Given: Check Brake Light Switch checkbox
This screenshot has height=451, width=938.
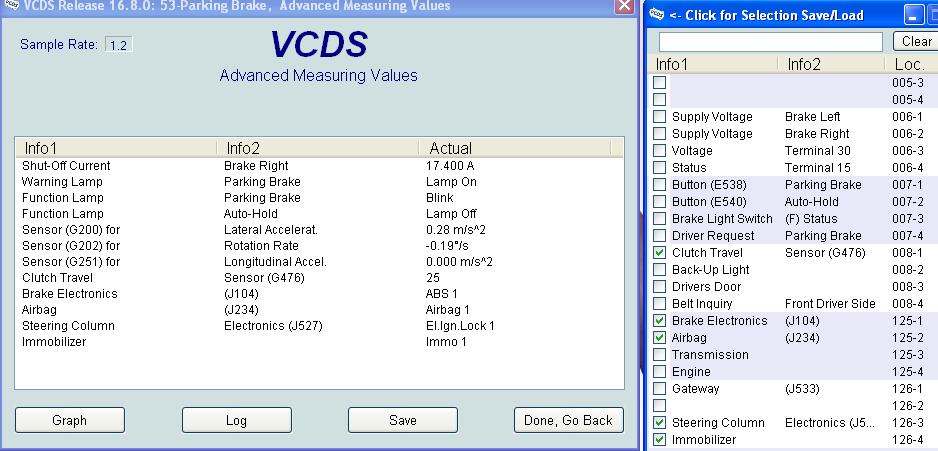Looking at the screenshot, I should coord(659,219).
